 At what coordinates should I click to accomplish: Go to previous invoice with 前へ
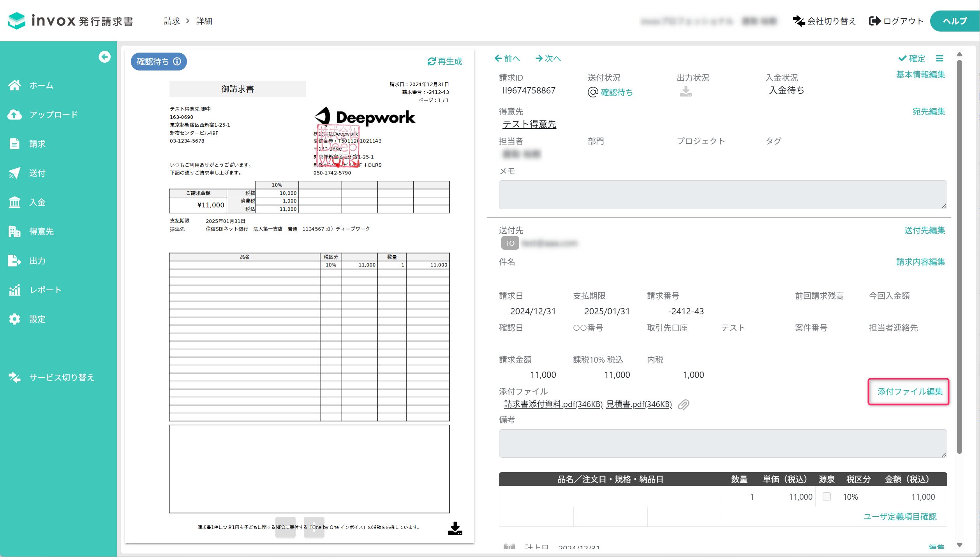[x=507, y=58]
